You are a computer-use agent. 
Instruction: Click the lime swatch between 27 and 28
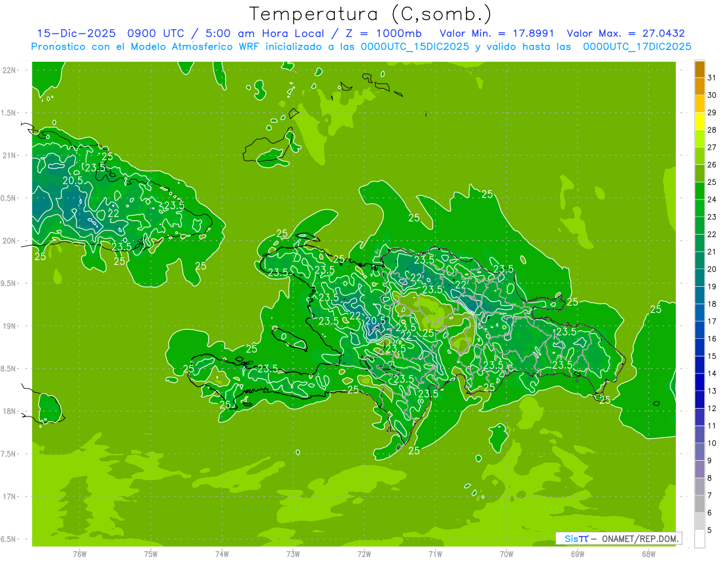tap(699, 138)
